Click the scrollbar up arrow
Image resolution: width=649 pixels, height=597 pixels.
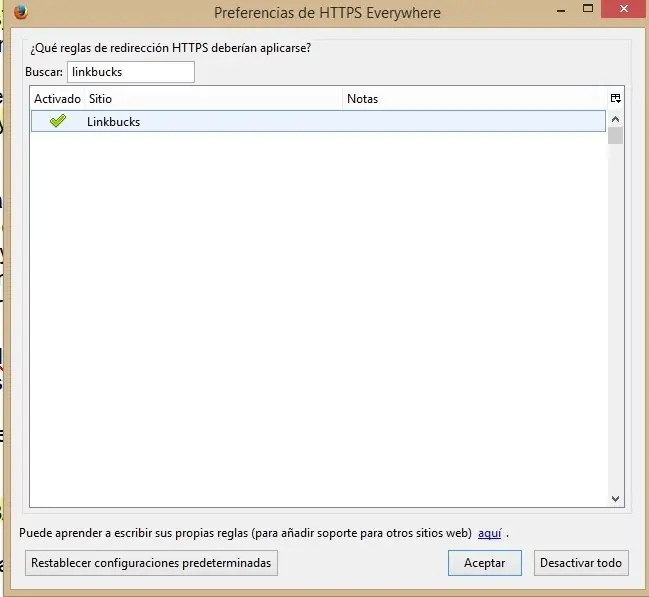615,119
